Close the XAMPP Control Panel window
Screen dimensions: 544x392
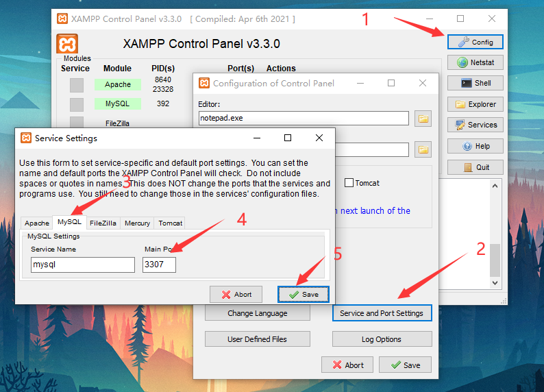coord(492,19)
